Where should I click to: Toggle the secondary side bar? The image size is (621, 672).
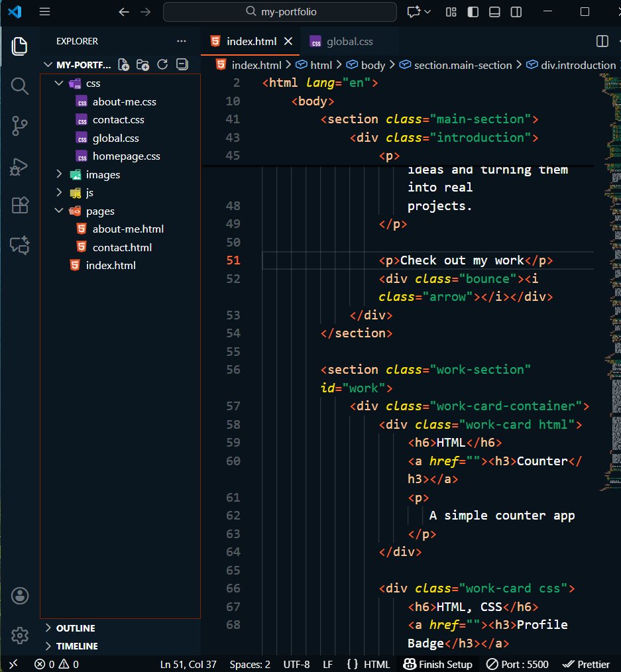click(516, 12)
